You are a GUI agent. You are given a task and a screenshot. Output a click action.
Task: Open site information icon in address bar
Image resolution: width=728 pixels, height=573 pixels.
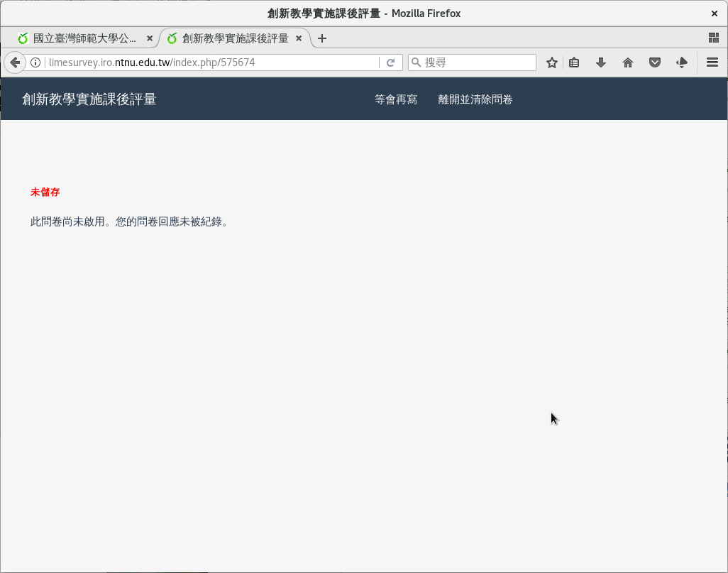(x=35, y=62)
